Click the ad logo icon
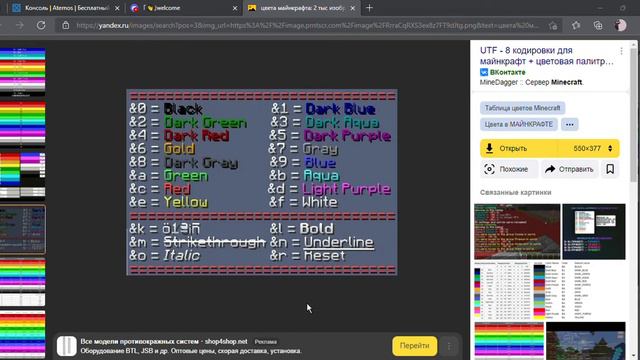640x360 pixels. point(66,346)
